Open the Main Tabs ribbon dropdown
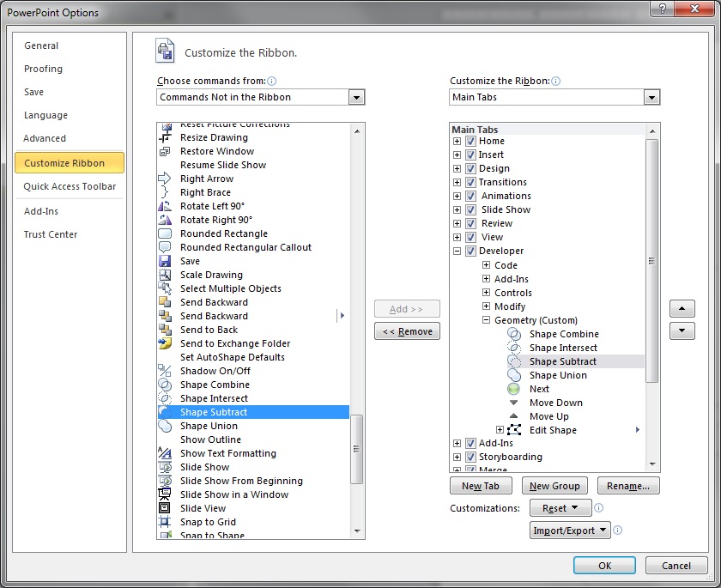The height and width of the screenshot is (588, 721). click(x=651, y=97)
